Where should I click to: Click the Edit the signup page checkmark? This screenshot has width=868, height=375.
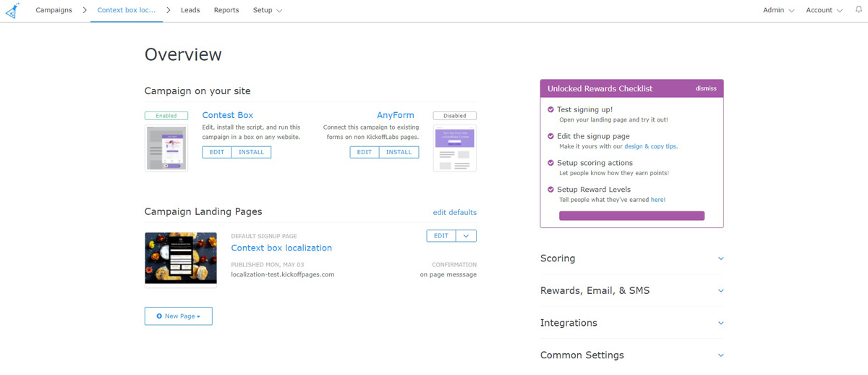pos(550,136)
